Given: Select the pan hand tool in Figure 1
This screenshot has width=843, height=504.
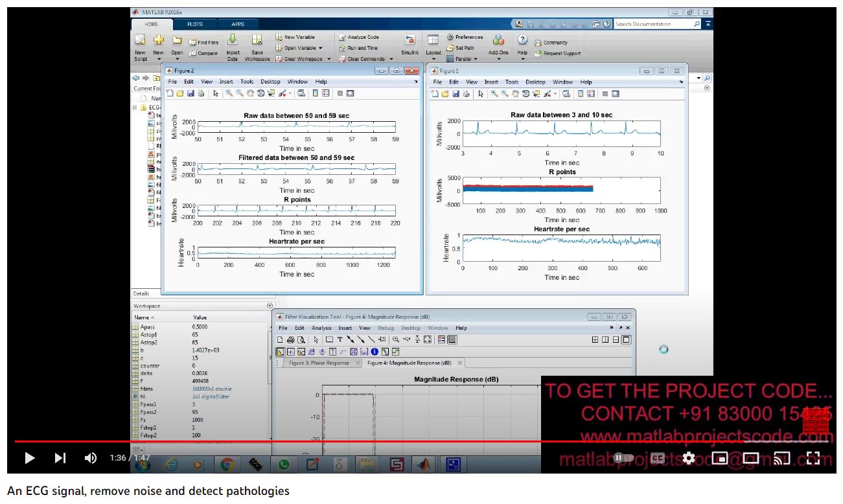Looking at the screenshot, I should click(x=515, y=93).
